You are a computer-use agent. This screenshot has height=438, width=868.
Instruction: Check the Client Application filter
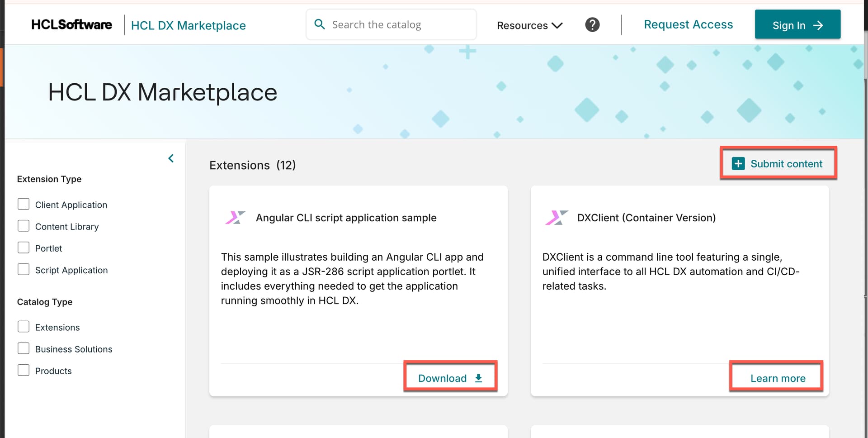click(24, 204)
